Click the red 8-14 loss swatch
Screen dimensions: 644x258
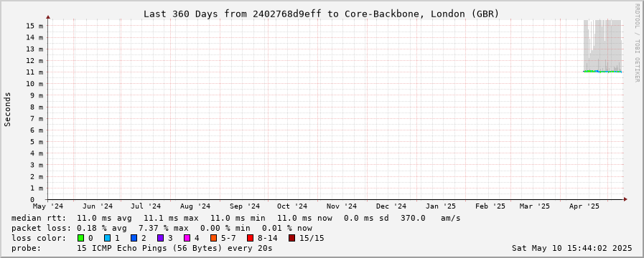(x=250, y=238)
